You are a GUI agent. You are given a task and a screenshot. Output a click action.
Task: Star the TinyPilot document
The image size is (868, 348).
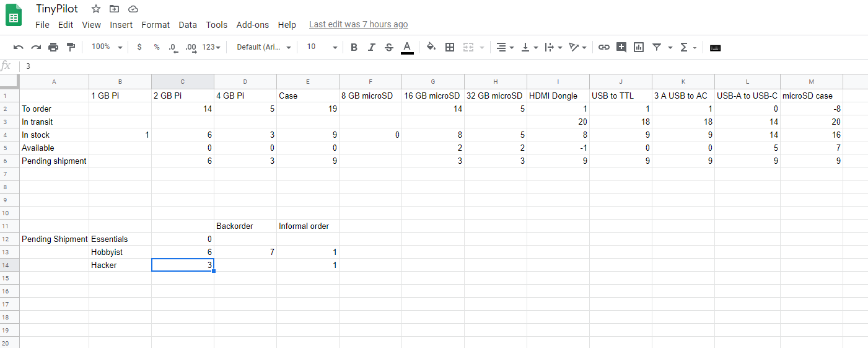(x=95, y=9)
